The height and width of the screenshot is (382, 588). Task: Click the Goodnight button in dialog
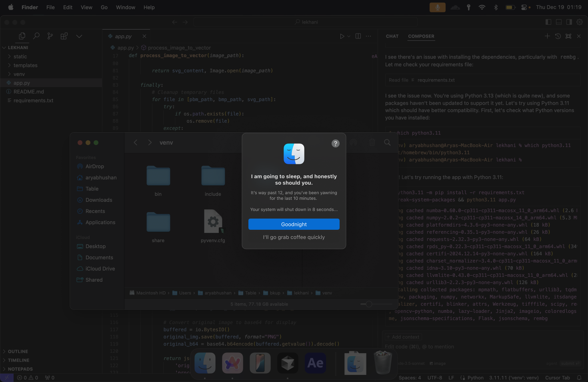click(294, 224)
